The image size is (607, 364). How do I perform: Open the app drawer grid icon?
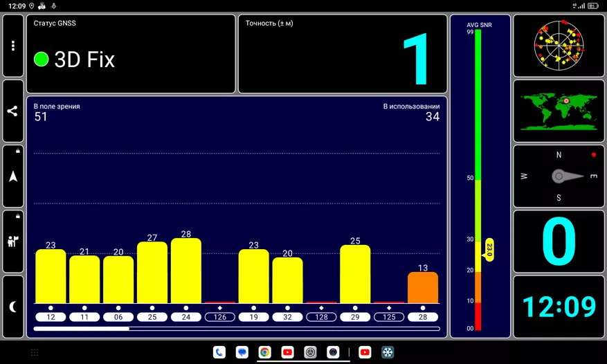[35, 352]
